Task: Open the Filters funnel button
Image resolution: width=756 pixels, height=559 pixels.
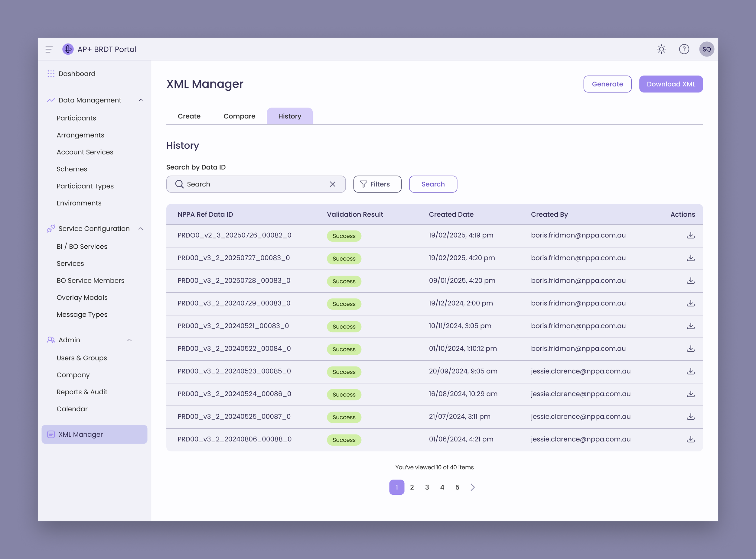Action: click(x=377, y=184)
